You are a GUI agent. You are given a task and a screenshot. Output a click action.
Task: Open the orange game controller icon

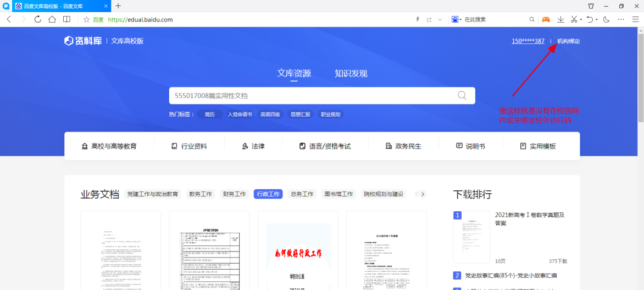point(546,19)
